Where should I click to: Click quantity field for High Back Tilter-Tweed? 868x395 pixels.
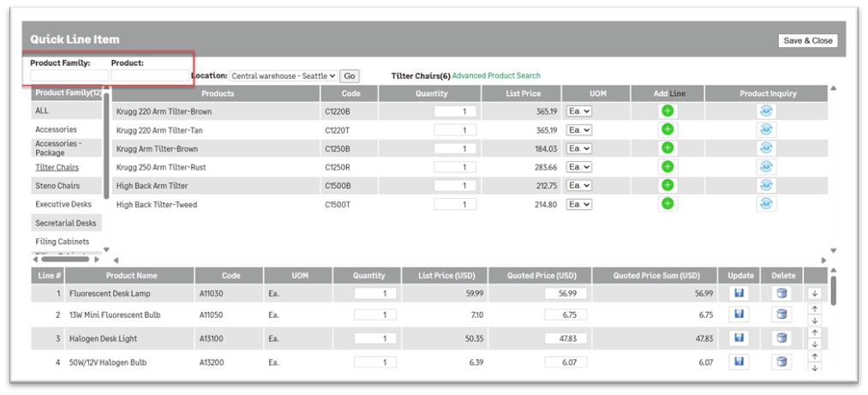455,204
